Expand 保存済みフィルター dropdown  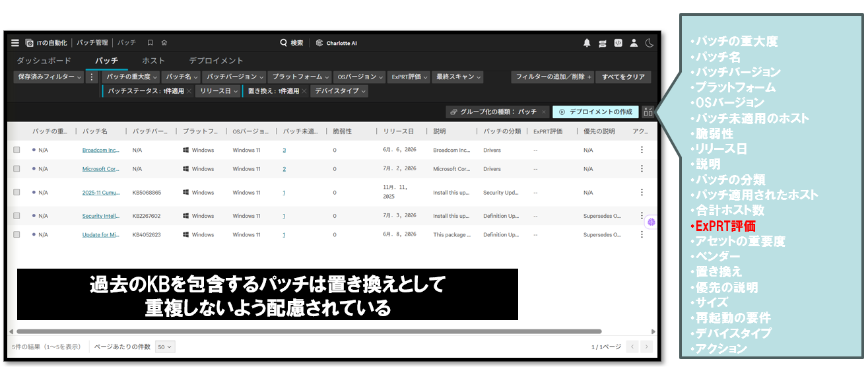coord(50,77)
